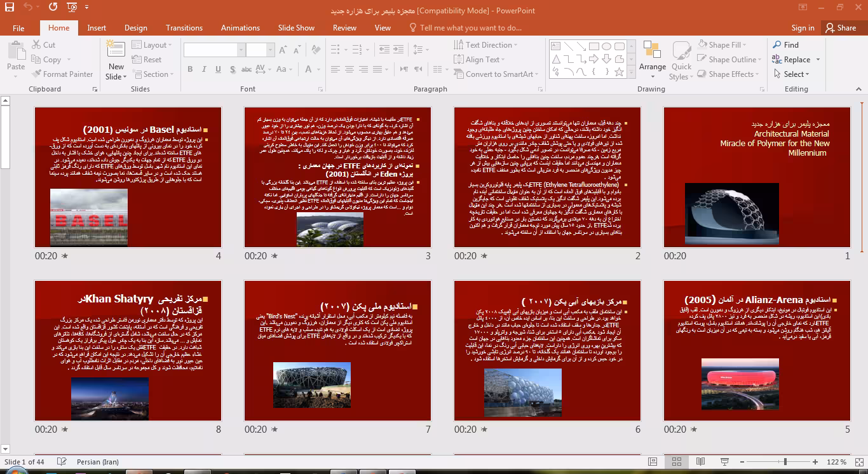The image size is (868, 474).
Task: Open the Transitions tab
Action: [x=184, y=28]
